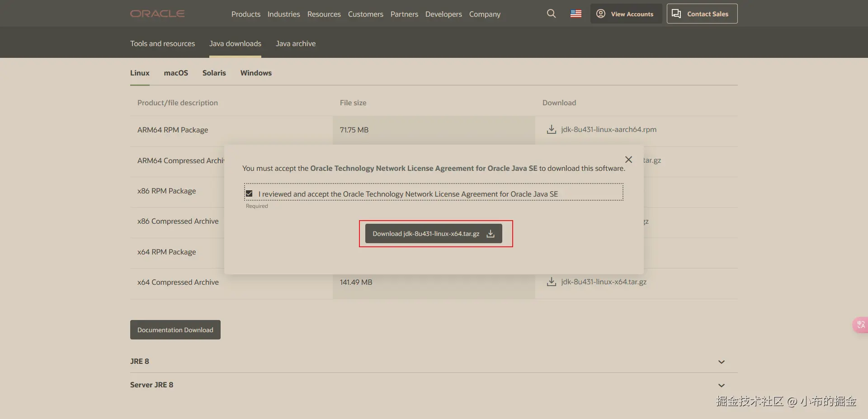Click download icon beside jdk-8u431-linux-x64.tar.gz link
The image size is (868, 419).
552,282
